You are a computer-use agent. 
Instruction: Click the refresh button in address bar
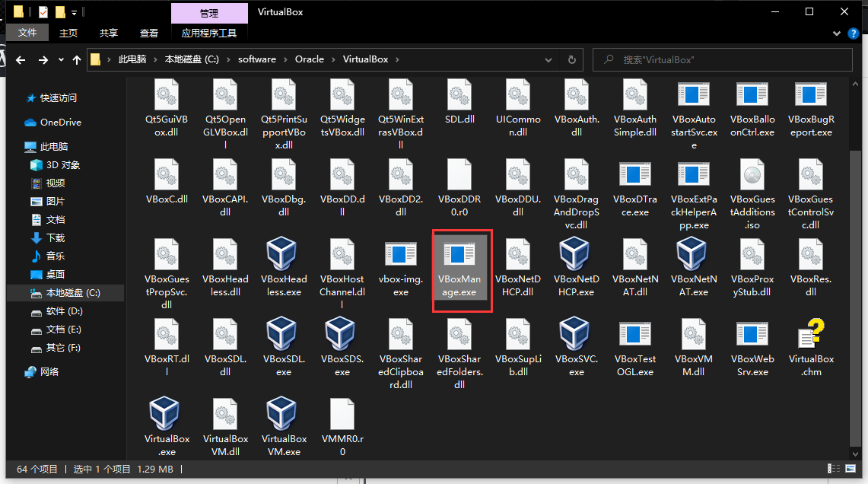[x=571, y=59]
